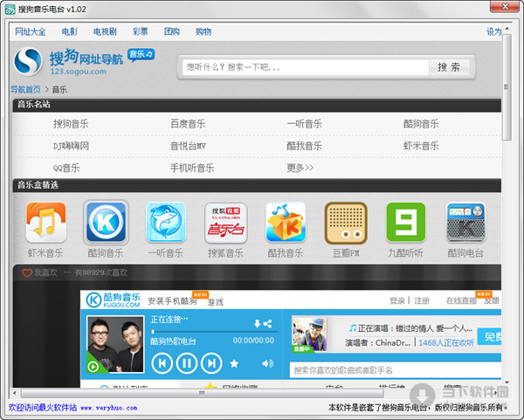Open 电影 in top navigation
Image resolution: width=524 pixels, height=420 pixels.
pos(70,31)
